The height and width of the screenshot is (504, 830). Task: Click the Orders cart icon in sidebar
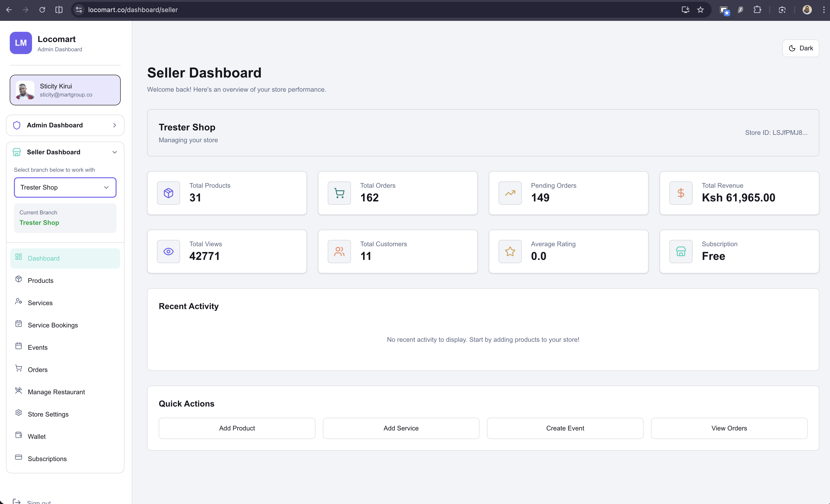click(x=19, y=369)
